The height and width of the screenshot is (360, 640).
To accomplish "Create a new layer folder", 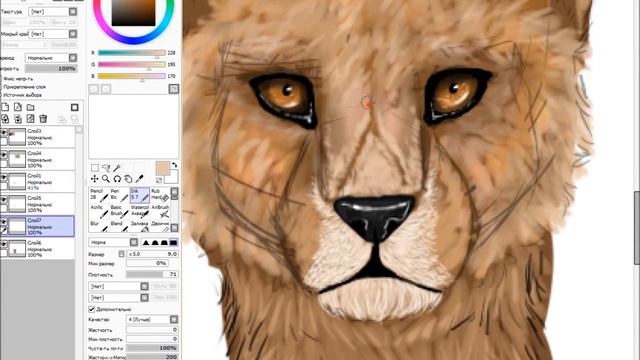I will point(31,107).
